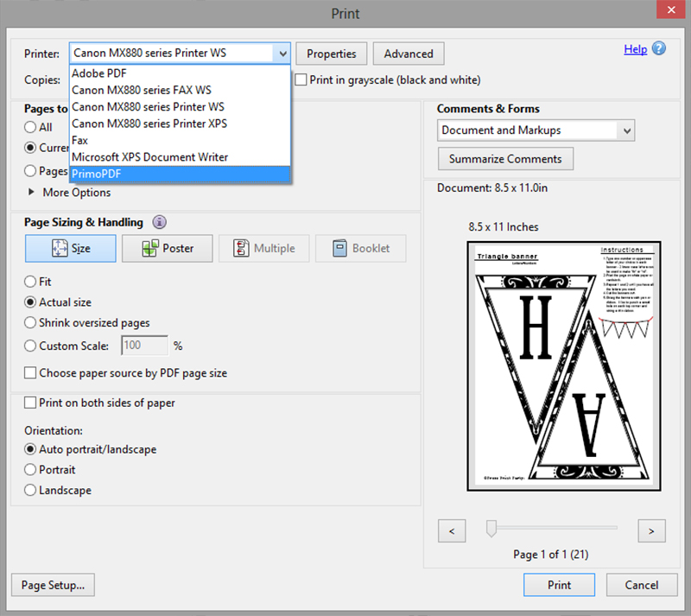Open the Help question mark icon
691x616 pixels.
click(x=659, y=48)
